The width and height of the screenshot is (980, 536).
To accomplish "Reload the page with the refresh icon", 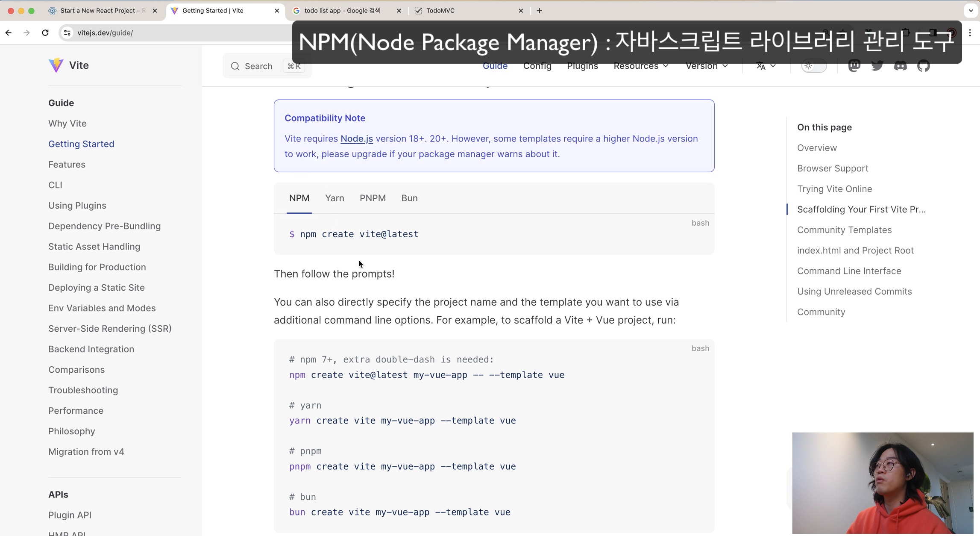I will pos(45,33).
